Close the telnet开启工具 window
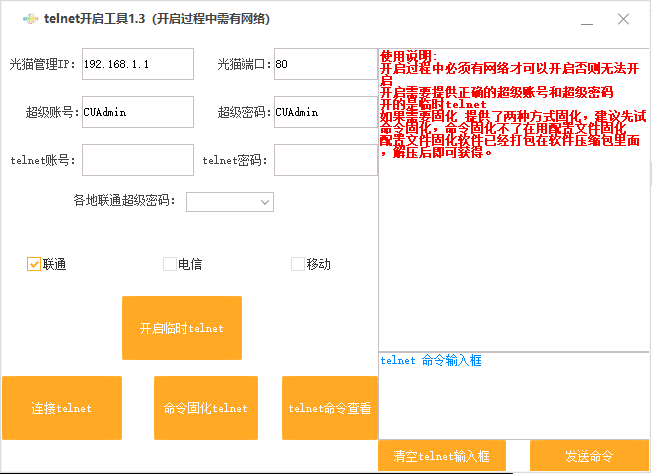Image resolution: width=652 pixels, height=474 pixels. click(623, 19)
